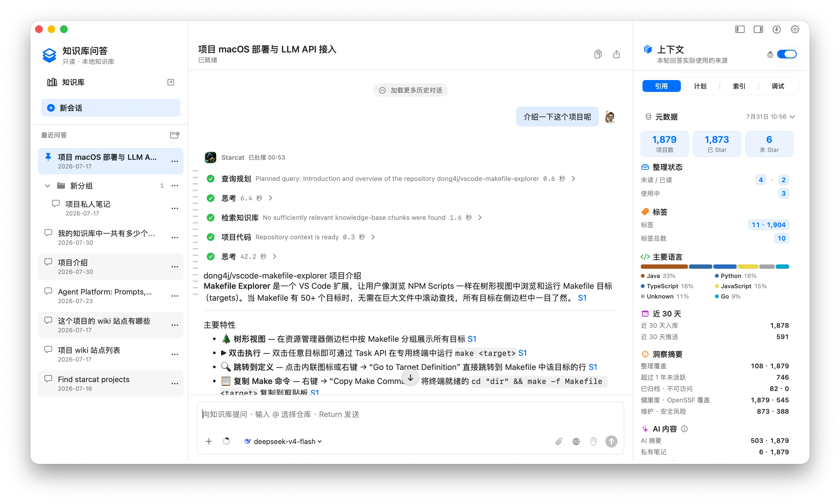Image resolution: width=840 pixels, height=504 pixels.
Task: Click the loading spinner icon in input bar
Action: pos(226,441)
